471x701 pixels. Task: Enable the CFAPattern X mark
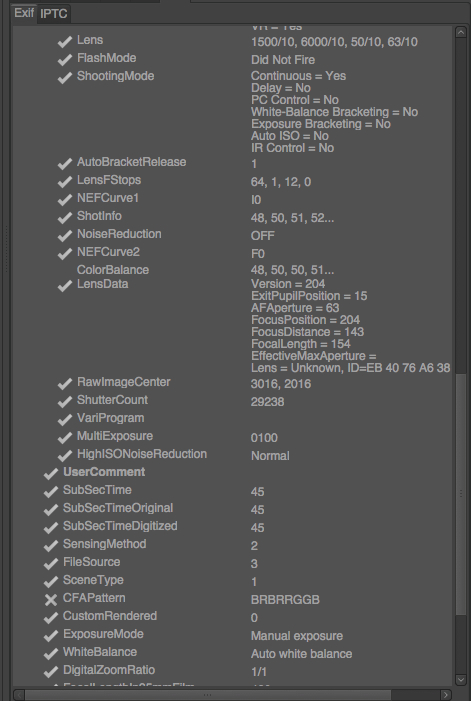pos(51,600)
